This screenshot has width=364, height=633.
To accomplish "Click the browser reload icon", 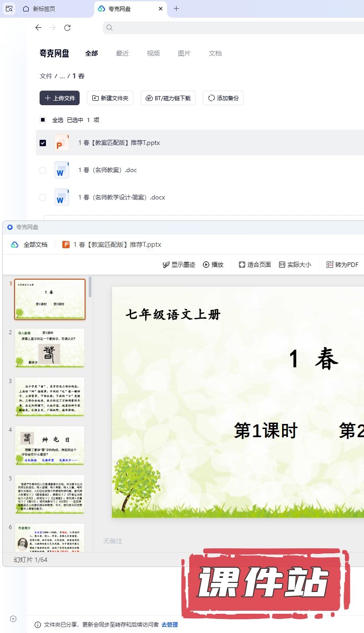I will (x=67, y=28).
